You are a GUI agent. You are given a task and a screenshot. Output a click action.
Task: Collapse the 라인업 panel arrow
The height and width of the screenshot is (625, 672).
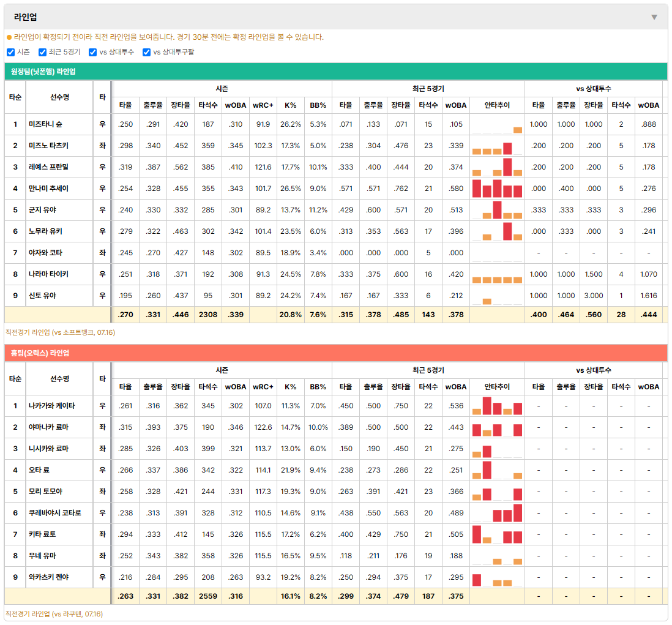click(654, 17)
